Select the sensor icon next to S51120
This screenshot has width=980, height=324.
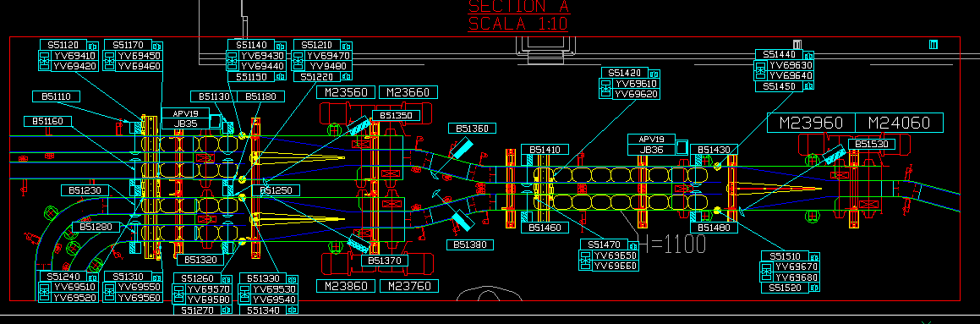point(92,46)
